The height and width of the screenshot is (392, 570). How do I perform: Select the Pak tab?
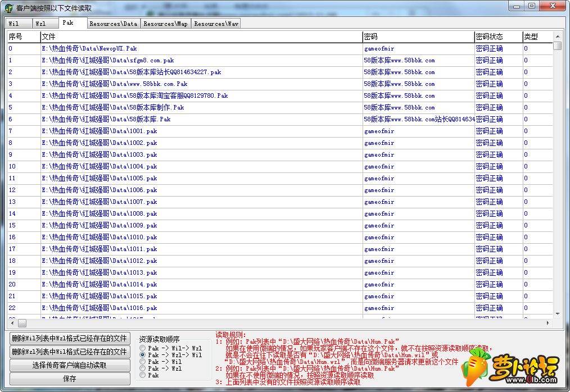pos(73,22)
